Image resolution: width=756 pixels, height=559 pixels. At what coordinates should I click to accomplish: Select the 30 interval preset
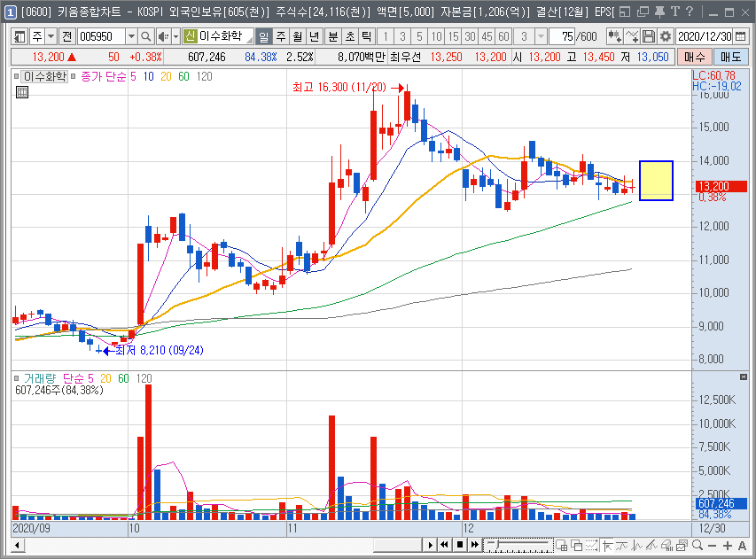pos(470,36)
